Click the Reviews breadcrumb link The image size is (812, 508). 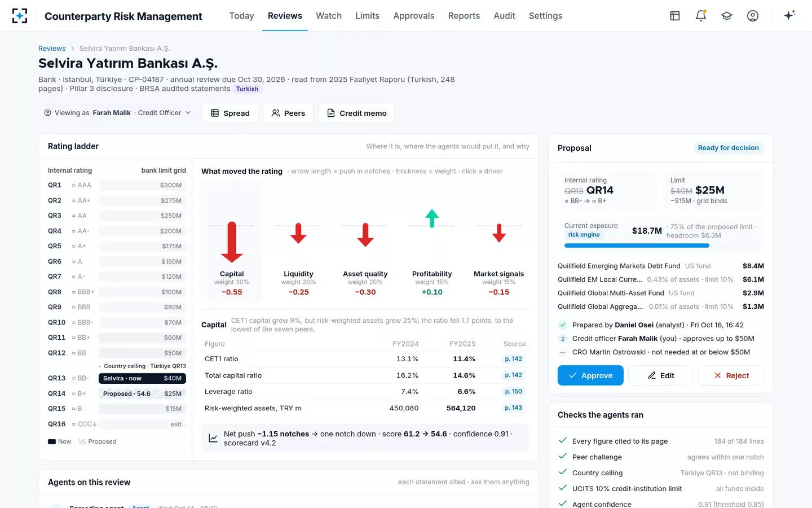point(52,49)
